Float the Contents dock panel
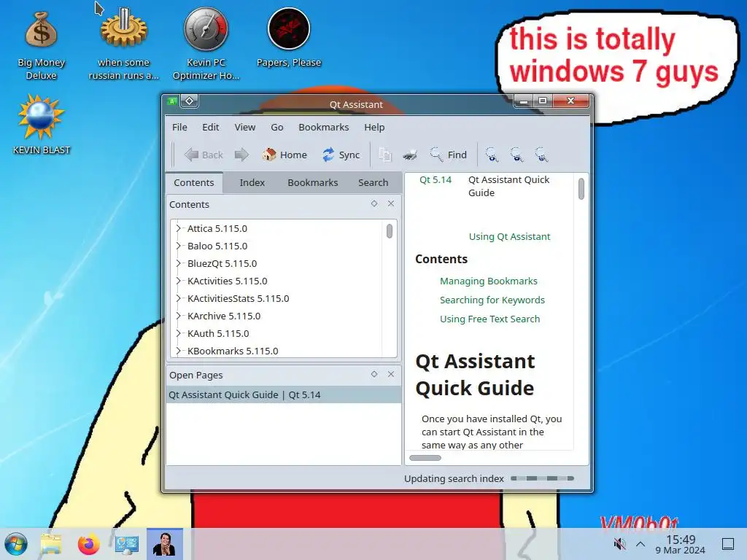 click(374, 204)
